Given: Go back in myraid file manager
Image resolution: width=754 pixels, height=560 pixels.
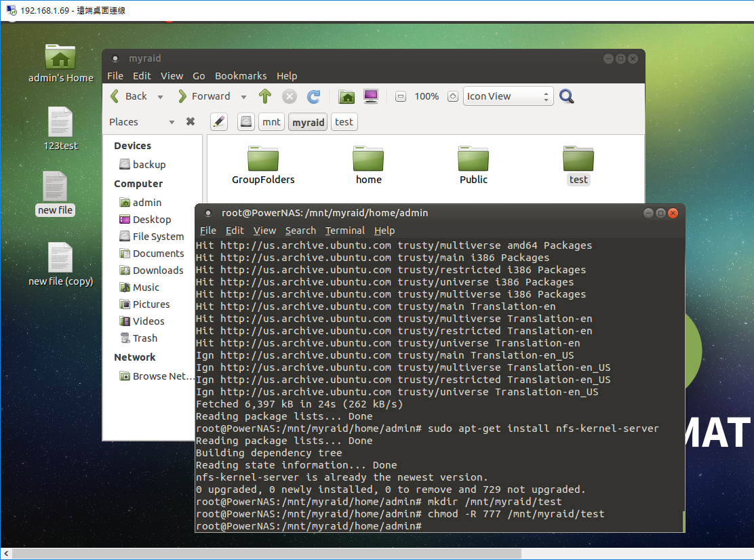Looking at the screenshot, I should 128,97.
